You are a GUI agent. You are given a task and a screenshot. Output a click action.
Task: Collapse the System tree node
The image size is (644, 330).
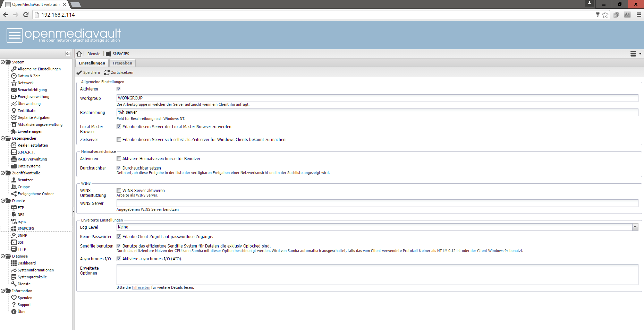click(3, 62)
